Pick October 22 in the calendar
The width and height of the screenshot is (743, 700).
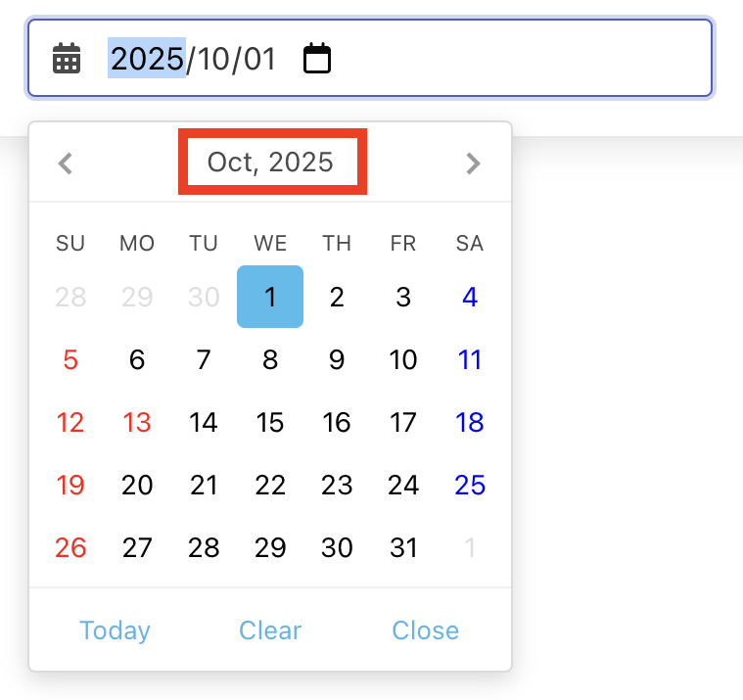pos(270,485)
